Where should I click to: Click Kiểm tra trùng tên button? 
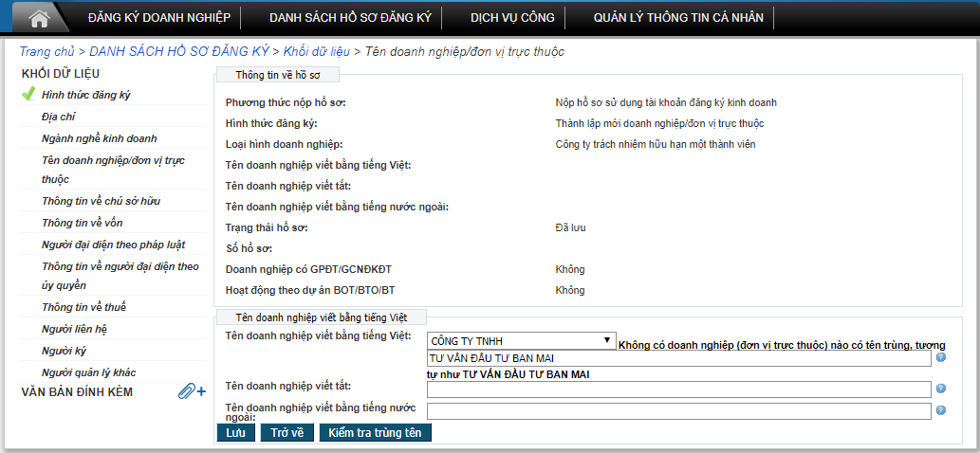(x=375, y=432)
